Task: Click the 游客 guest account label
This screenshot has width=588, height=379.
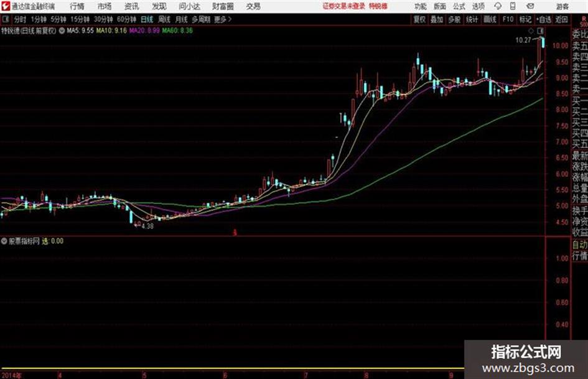Action: [562, 6]
